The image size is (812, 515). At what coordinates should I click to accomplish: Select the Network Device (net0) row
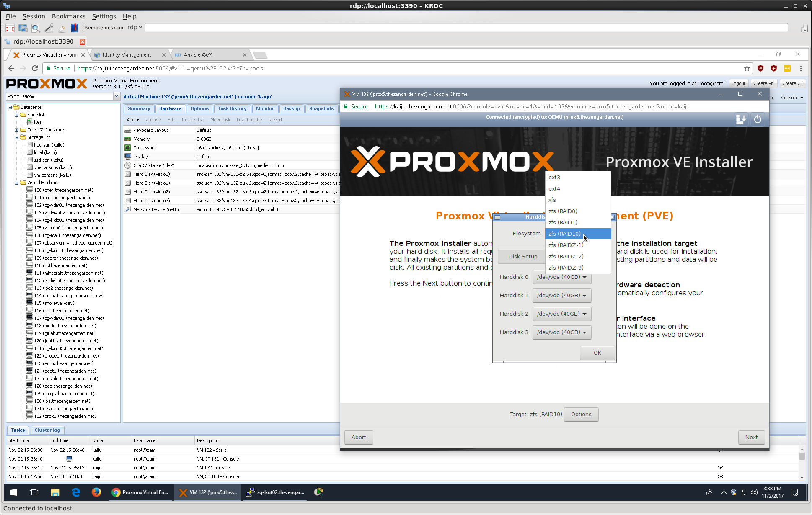point(232,209)
